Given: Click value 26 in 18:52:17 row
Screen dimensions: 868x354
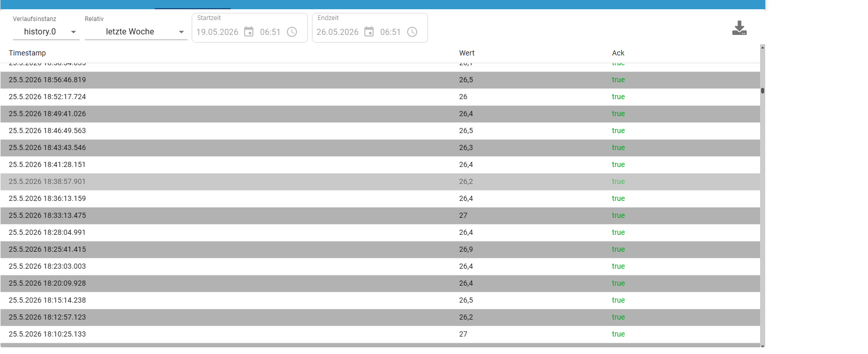Looking at the screenshot, I should [x=463, y=97].
